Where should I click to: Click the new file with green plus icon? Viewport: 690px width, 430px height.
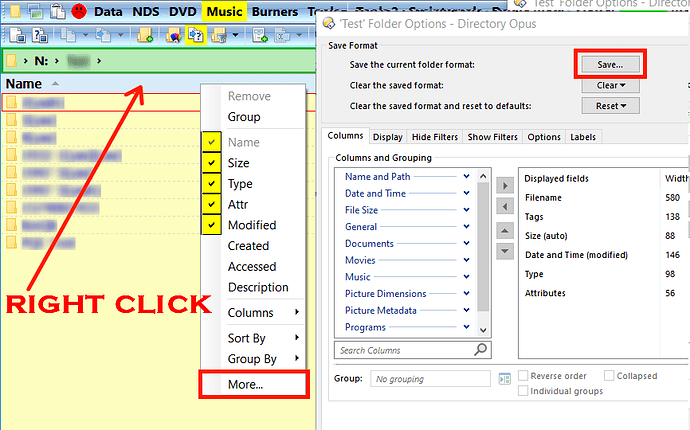260,35
